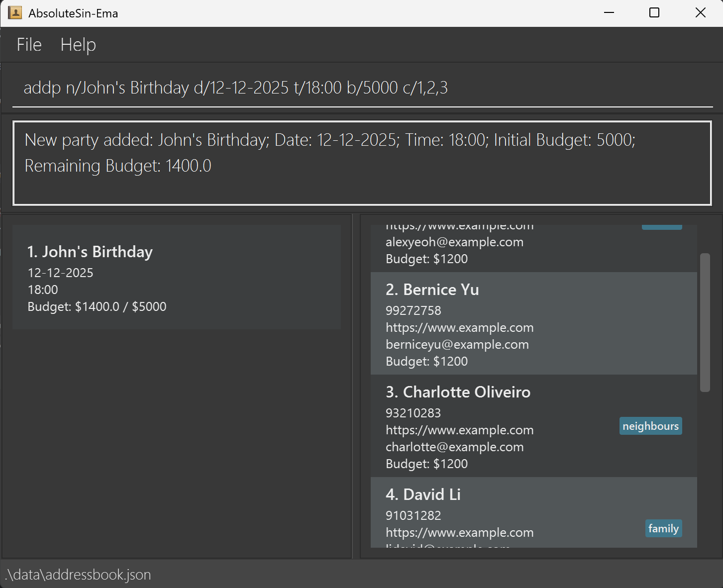Select the John's Birthday party card
Screen dimensions: 723x588
coord(177,277)
